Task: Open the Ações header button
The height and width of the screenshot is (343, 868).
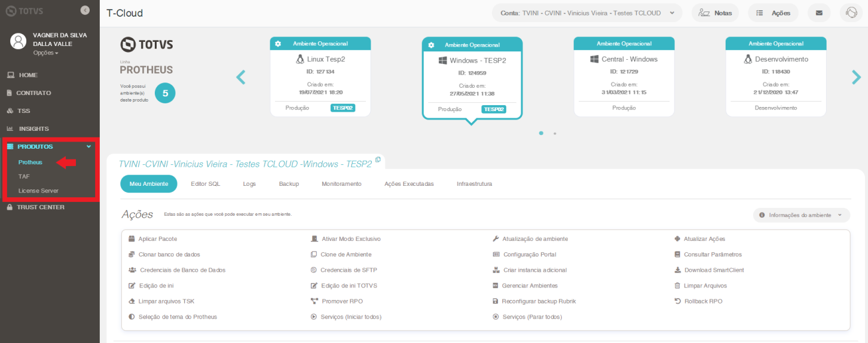Action: [773, 13]
